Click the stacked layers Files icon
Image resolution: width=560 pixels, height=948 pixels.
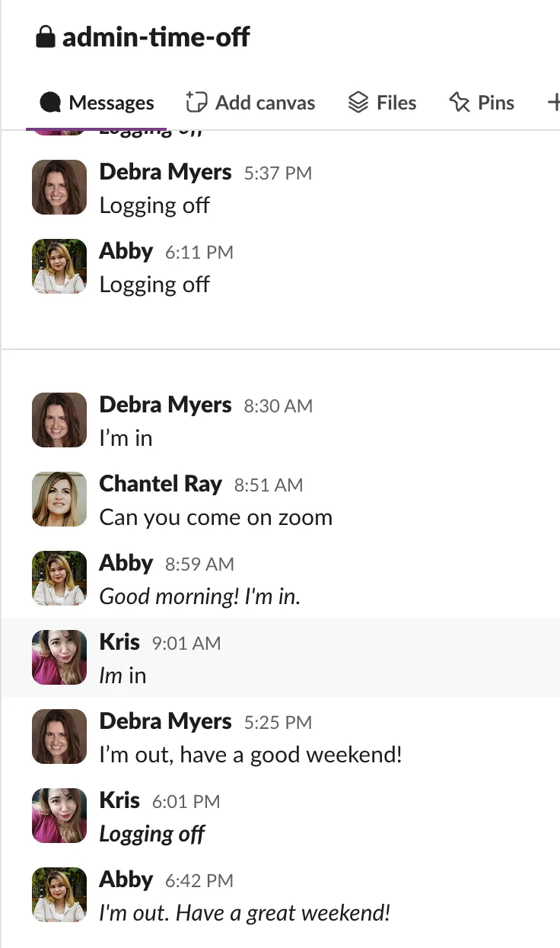tap(358, 103)
